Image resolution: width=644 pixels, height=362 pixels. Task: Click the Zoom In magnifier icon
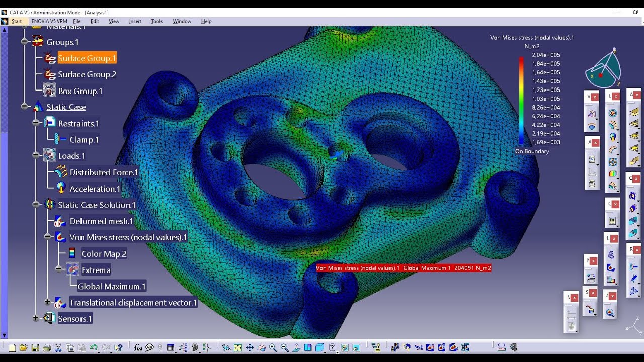click(273, 347)
